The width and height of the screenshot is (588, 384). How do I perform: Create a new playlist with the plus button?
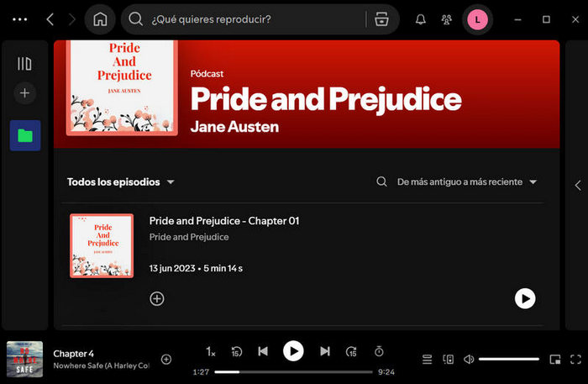[x=24, y=92]
